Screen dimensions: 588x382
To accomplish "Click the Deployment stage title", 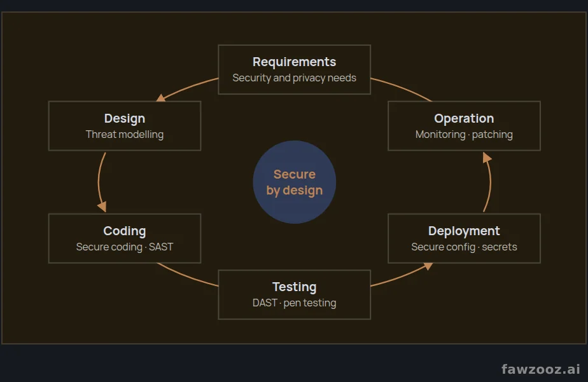I will (464, 231).
